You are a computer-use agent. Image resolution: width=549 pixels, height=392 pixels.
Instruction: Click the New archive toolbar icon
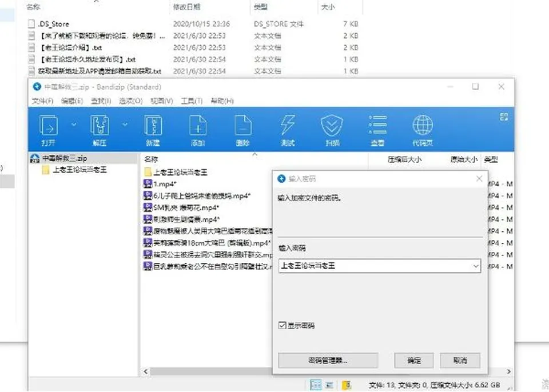(153, 126)
